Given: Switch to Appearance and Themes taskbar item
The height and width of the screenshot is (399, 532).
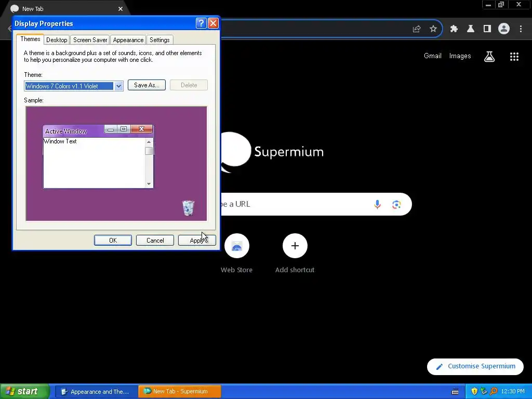Looking at the screenshot, I should 96,392.
